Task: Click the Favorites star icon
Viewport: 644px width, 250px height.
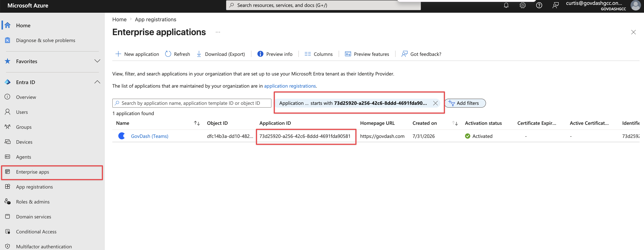Action: 7,61
